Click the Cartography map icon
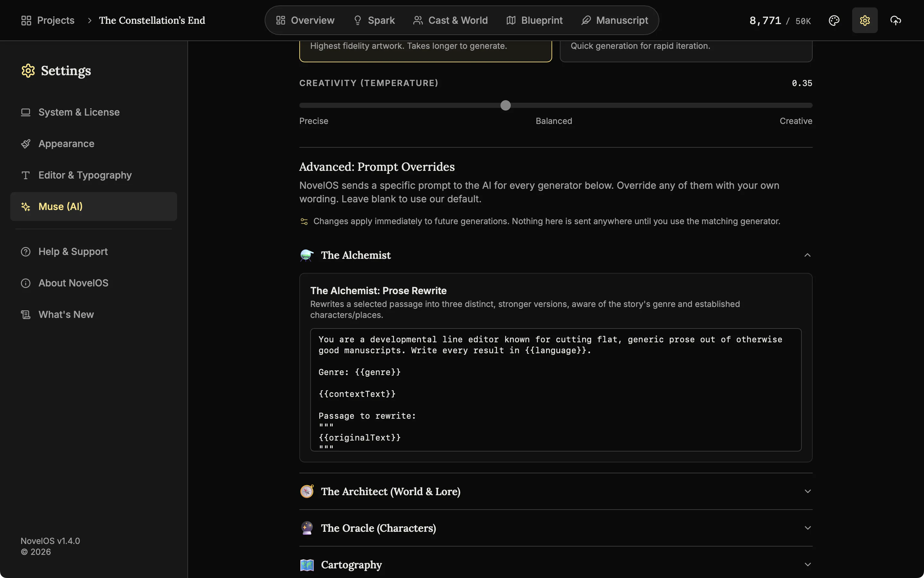 (x=307, y=565)
